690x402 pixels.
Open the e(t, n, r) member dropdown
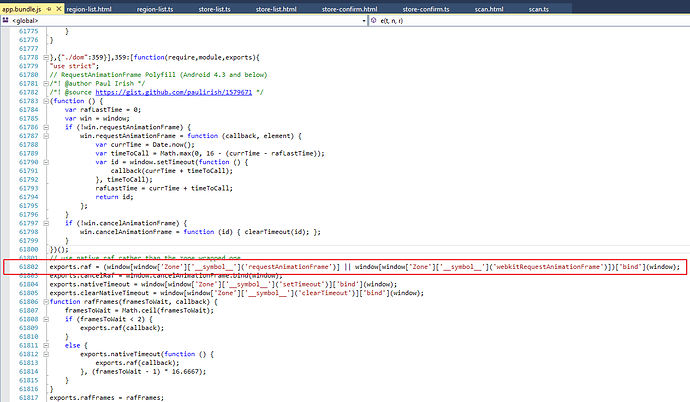point(528,20)
